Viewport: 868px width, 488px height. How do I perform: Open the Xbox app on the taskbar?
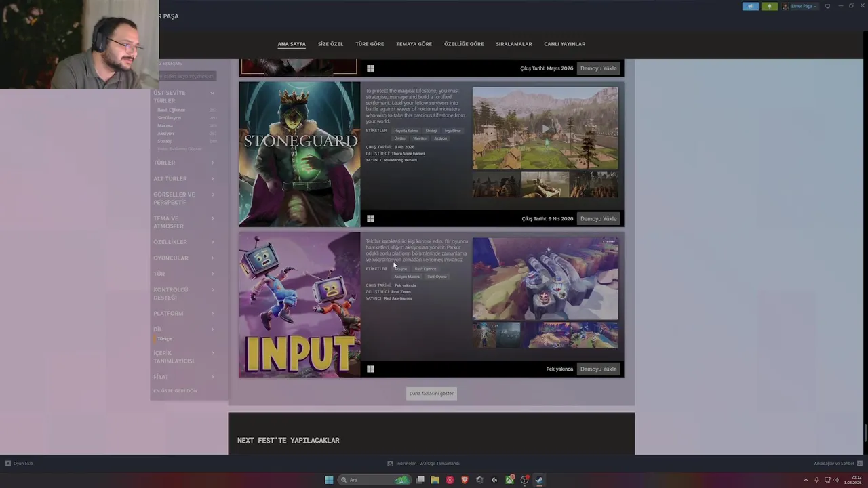(x=509, y=480)
